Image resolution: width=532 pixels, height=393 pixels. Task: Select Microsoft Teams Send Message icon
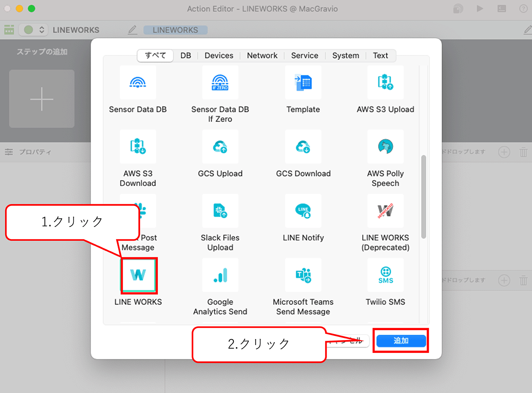click(303, 275)
